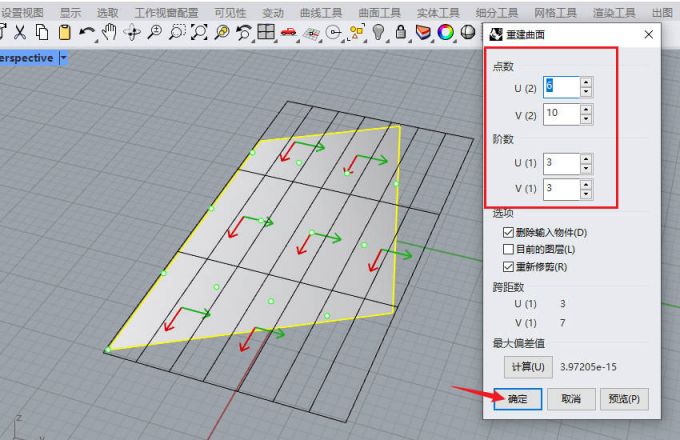The height and width of the screenshot is (440, 680).
Task: Open the 显示 toolbar tab
Action: pyautogui.click(x=70, y=13)
